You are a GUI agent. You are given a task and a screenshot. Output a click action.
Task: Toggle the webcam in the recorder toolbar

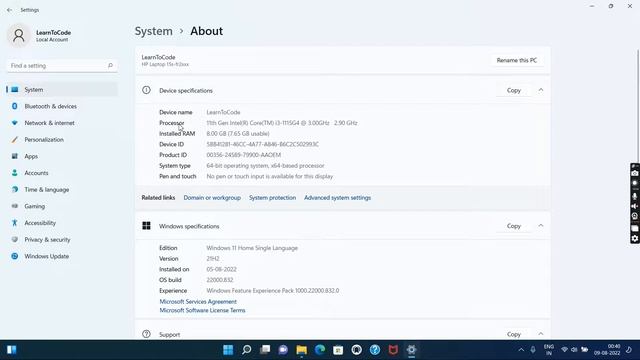(635, 216)
